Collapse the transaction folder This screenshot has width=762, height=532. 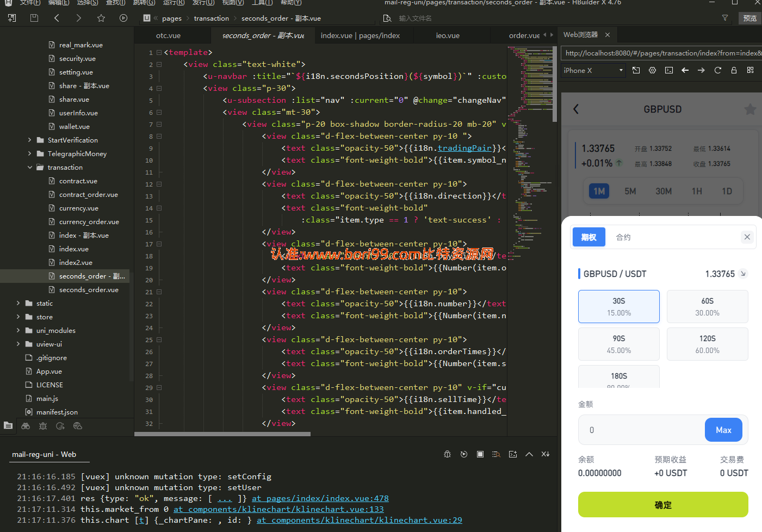(30, 168)
